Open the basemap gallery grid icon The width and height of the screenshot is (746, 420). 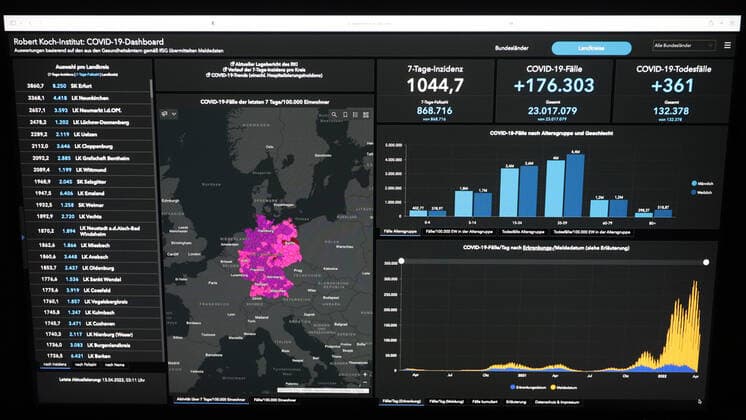[366, 115]
